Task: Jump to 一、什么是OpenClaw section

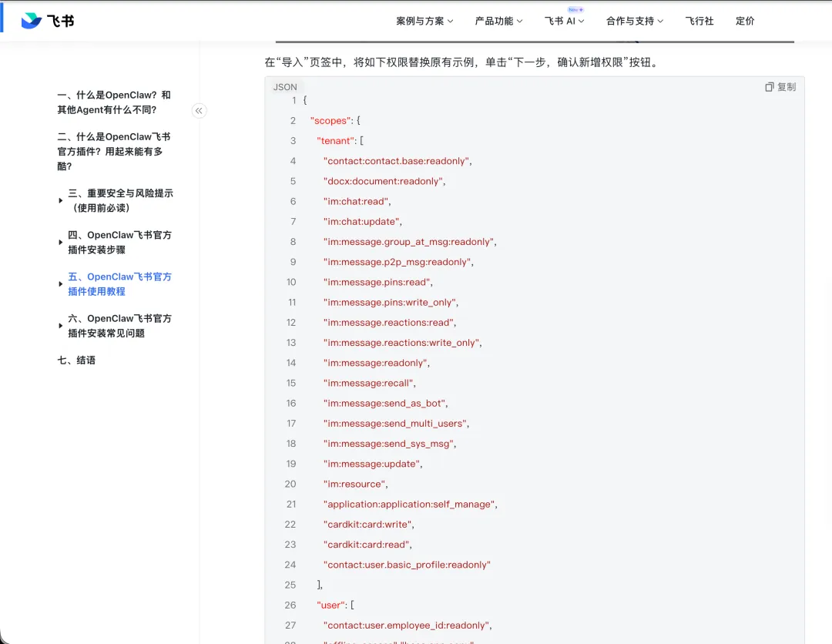Action: click(x=113, y=102)
